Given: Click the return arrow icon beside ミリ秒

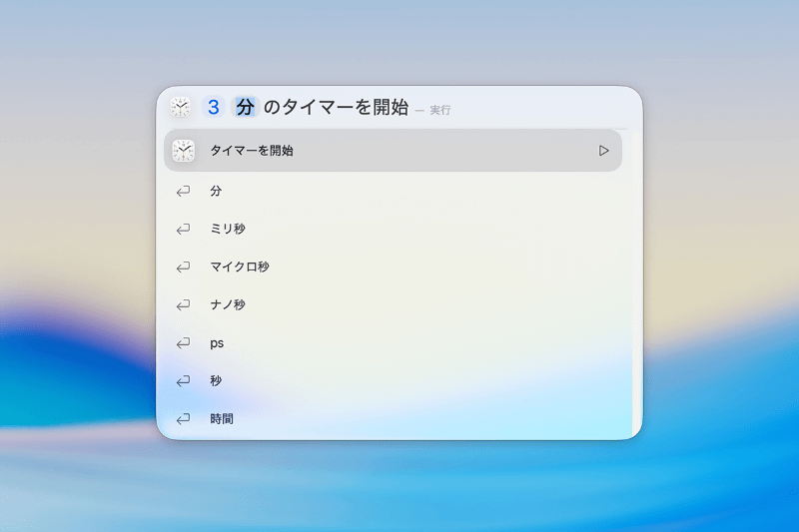Looking at the screenshot, I should coord(183,230).
